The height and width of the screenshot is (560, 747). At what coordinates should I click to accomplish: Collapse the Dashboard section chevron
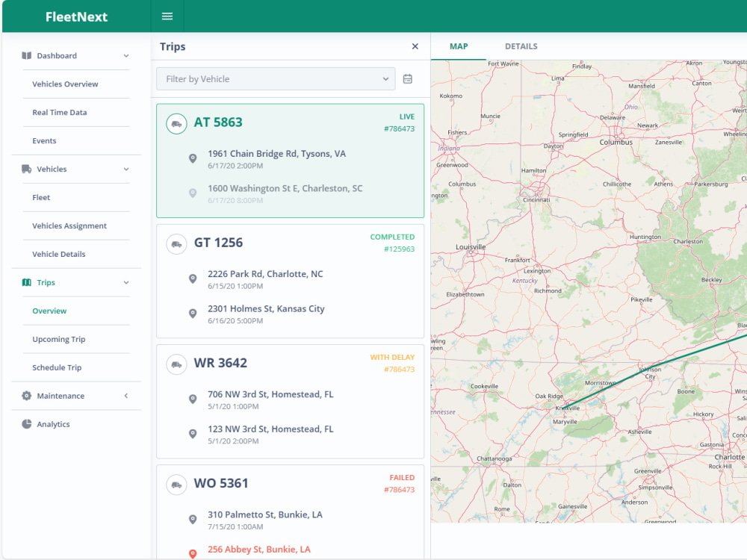[126, 56]
